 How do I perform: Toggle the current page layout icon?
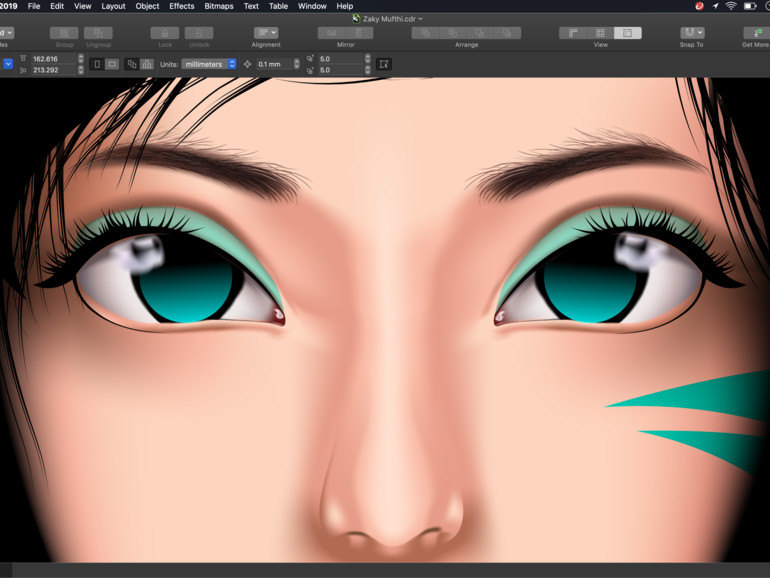pos(146,64)
